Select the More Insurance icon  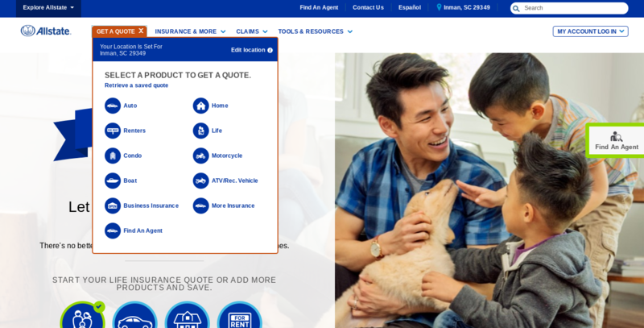(200, 206)
